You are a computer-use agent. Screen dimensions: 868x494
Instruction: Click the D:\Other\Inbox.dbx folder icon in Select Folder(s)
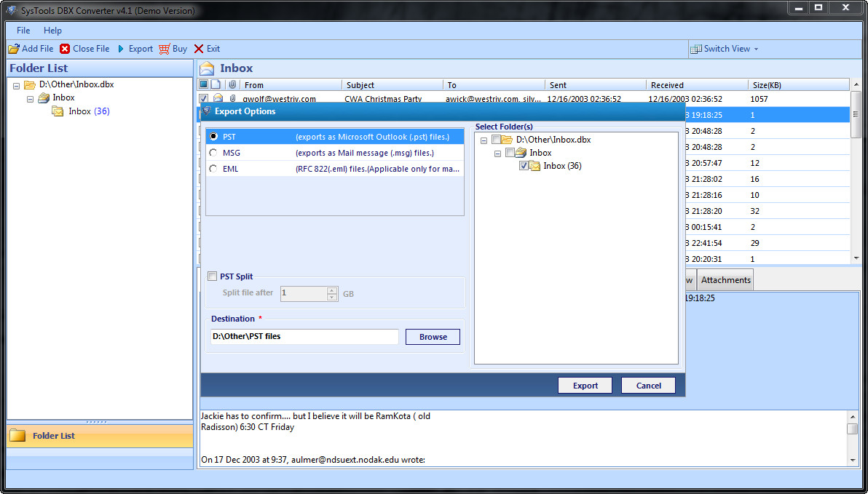[507, 140]
